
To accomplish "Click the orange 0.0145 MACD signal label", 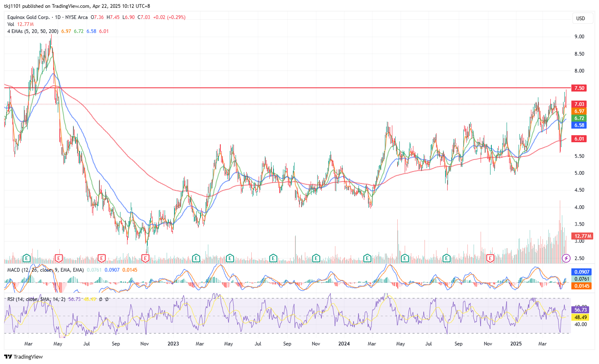I will 582,286.
